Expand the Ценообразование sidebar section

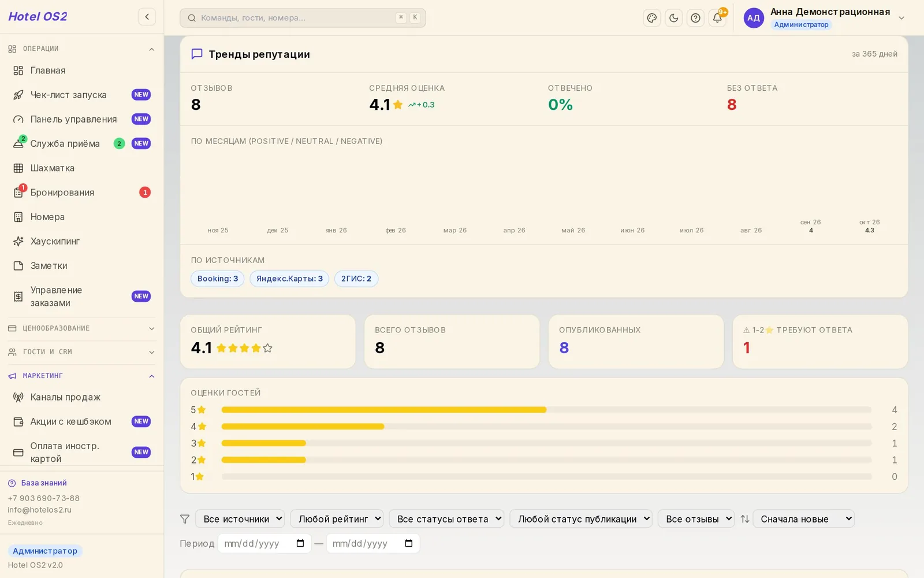coord(82,328)
